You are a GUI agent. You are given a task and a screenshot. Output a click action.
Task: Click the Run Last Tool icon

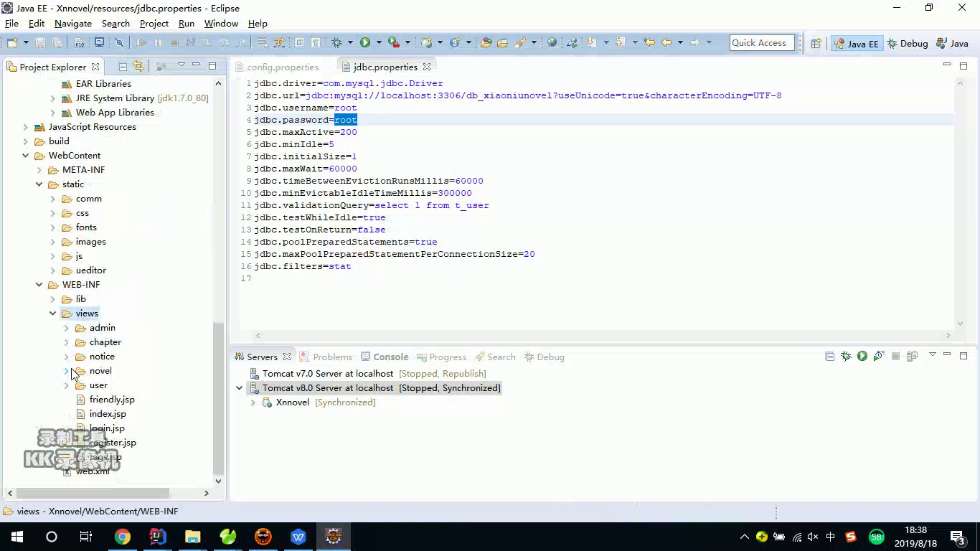coord(393,43)
